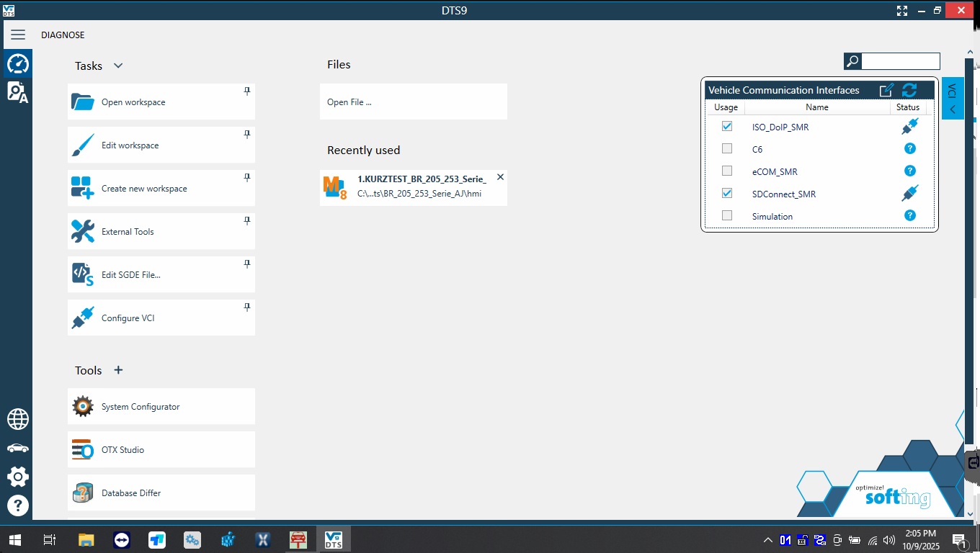
Task: Click the diagnose gauge icon in sidebar
Action: tap(18, 64)
